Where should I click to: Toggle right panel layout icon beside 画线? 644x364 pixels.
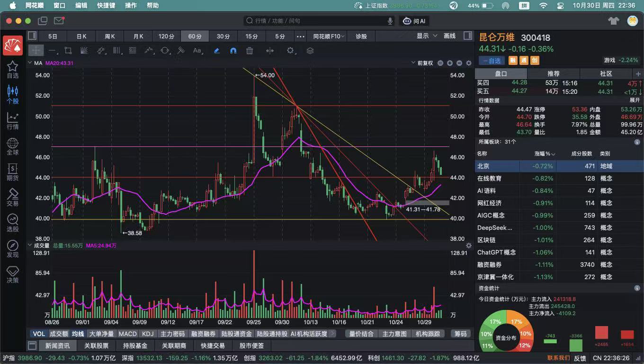click(467, 36)
